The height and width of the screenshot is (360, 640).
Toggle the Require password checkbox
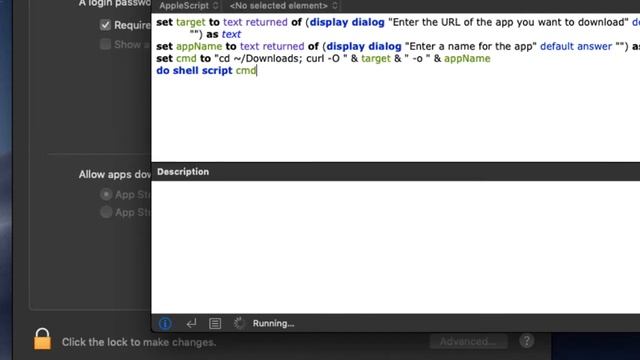(x=105, y=25)
